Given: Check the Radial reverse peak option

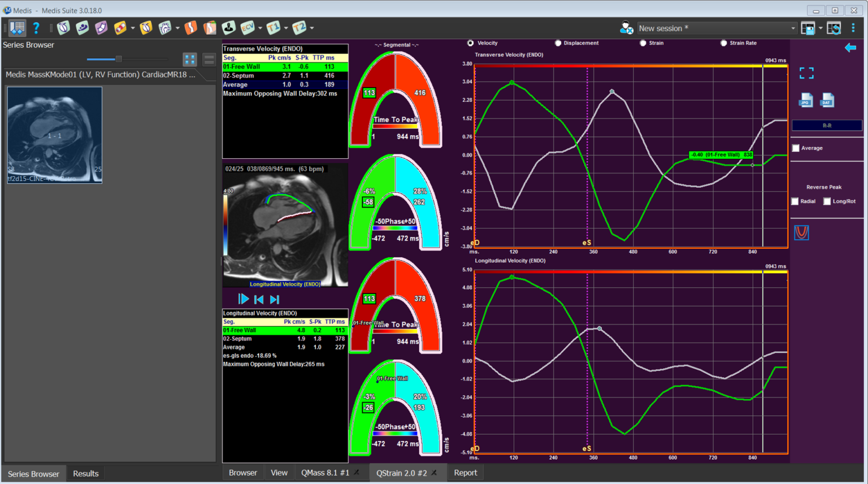Looking at the screenshot, I should [794, 201].
